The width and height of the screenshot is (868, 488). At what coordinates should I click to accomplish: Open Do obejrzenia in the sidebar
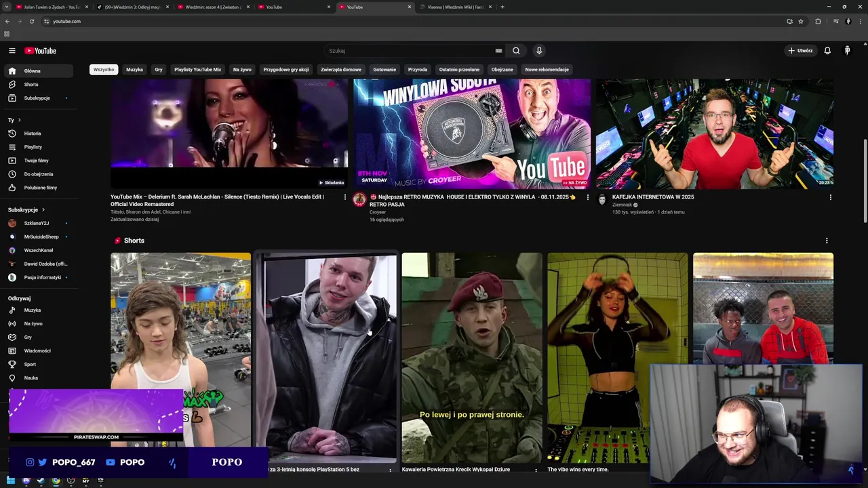pos(39,174)
